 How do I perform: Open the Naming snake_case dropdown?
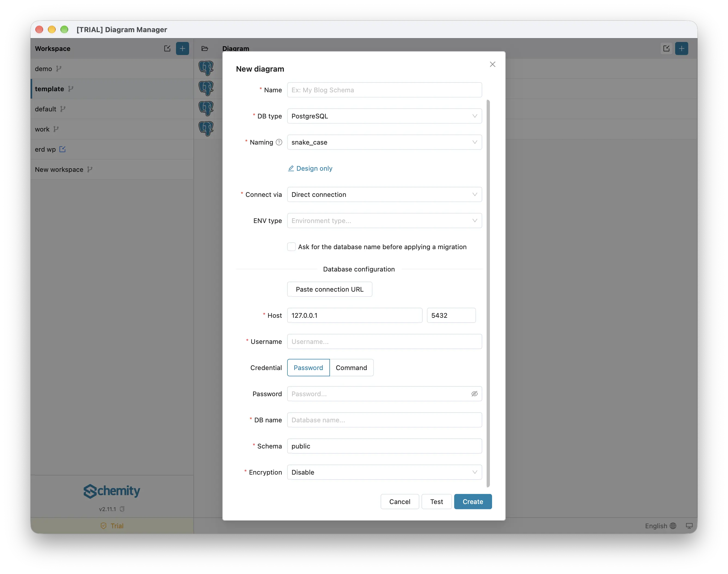[x=384, y=142]
